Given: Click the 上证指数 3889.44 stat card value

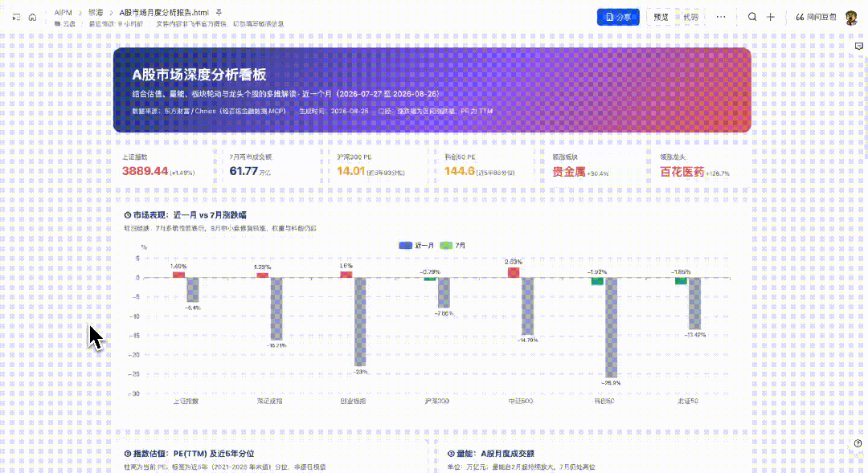Looking at the screenshot, I should [145, 171].
